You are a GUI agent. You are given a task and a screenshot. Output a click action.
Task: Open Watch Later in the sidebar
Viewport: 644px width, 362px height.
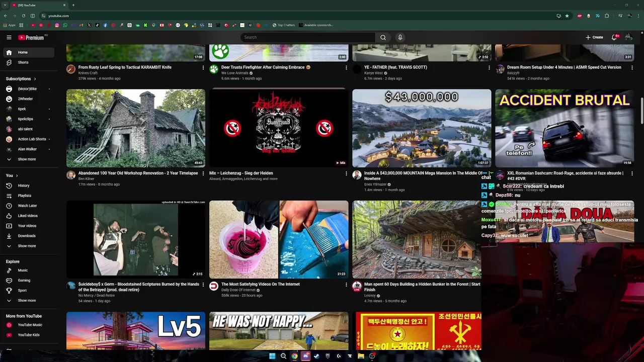pos(28,206)
